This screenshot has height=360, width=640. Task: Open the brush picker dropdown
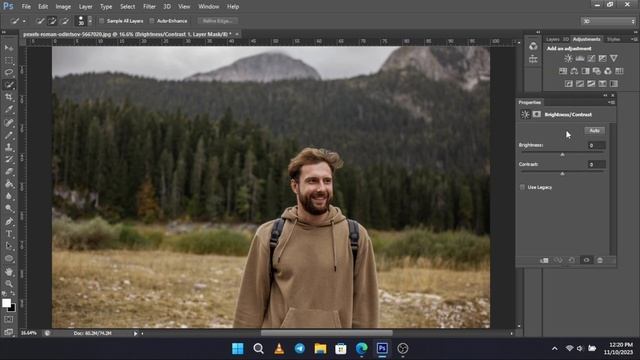click(x=90, y=21)
